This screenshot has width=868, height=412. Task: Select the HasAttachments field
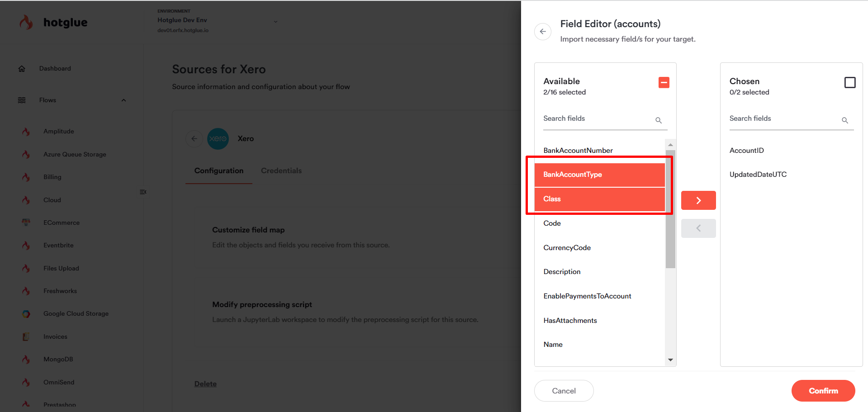(x=600, y=321)
